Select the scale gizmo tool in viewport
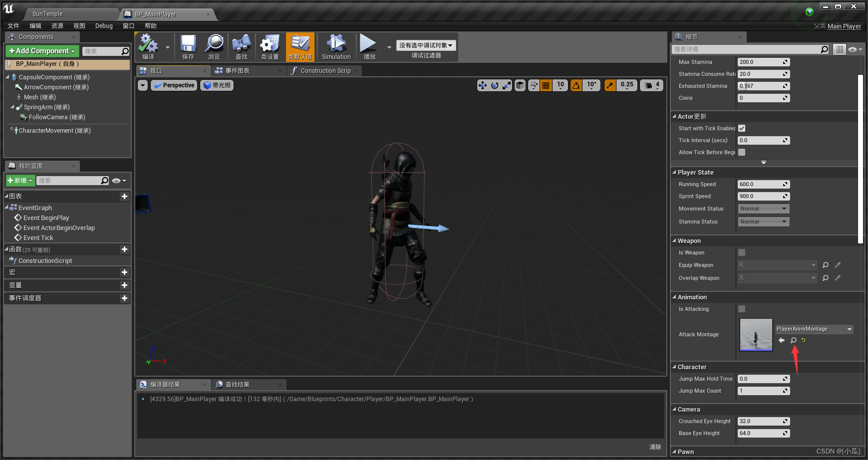Image resolution: width=868 pixels, height=460 pixels. [x=507, y=85]
